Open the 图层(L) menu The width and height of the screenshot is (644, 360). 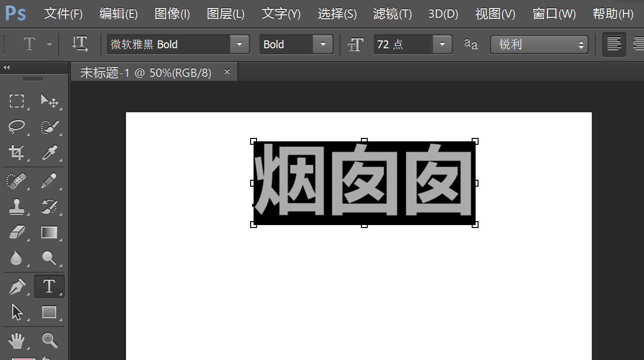(x=226, y=14)
